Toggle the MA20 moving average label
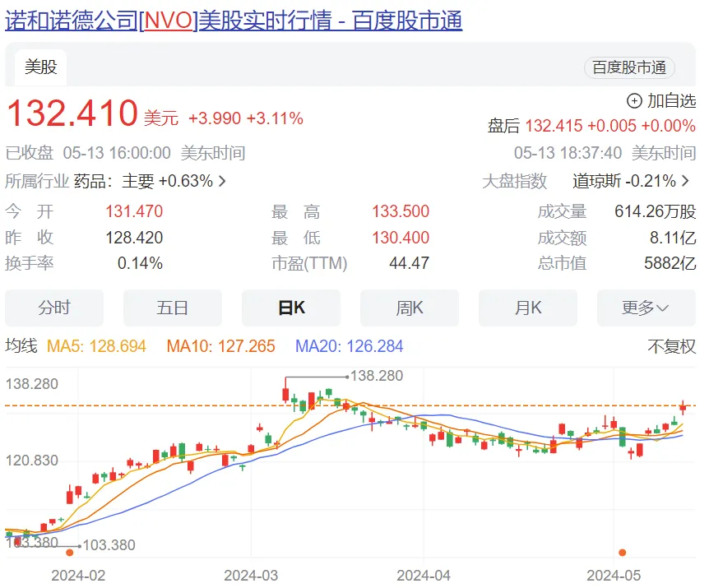The image size is (709, 588). point(349,346)
